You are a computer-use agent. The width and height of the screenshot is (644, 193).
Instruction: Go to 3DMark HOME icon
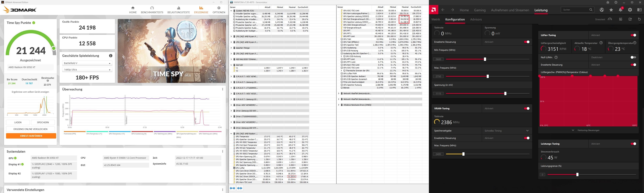pyautogui.click(x=133, y=8)
